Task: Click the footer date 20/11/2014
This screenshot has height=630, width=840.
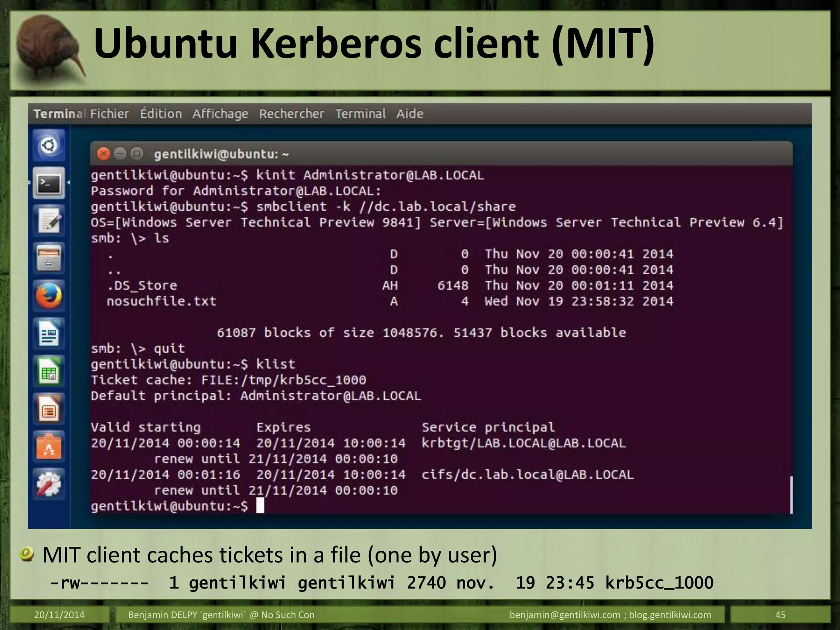Action: point(59,615)
